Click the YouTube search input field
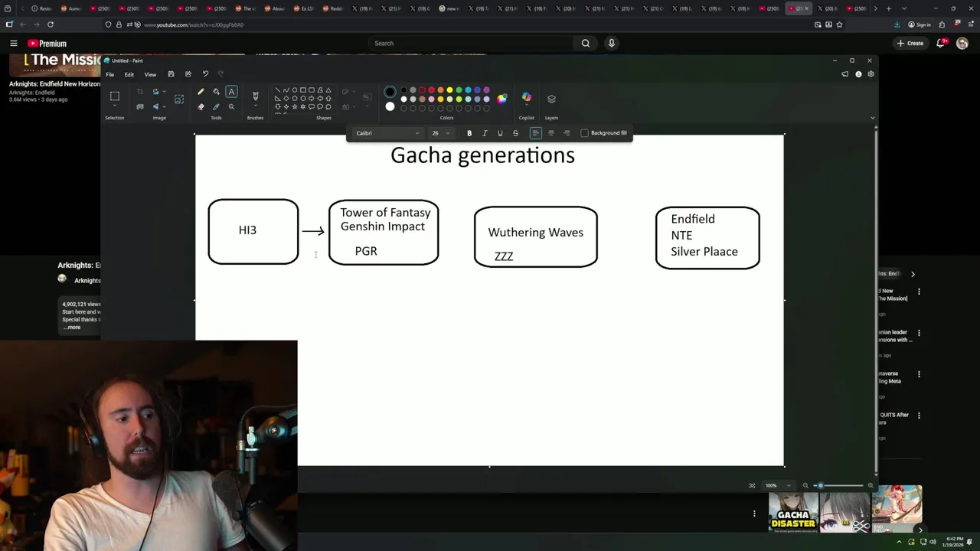Image resolution: width=980 pixels, height=551 pixels. click(x=471, y=44)
